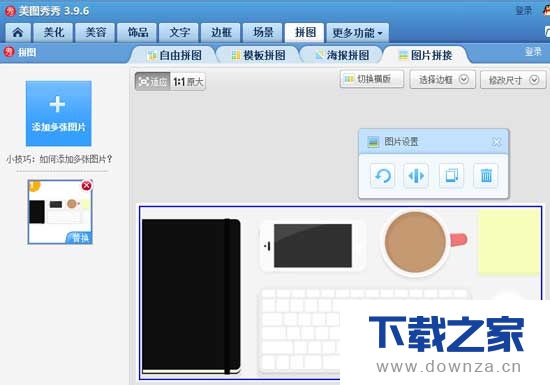Open the 场景 tab
Viewport: 550px width, 385px height.
click(x=263, y=33)
